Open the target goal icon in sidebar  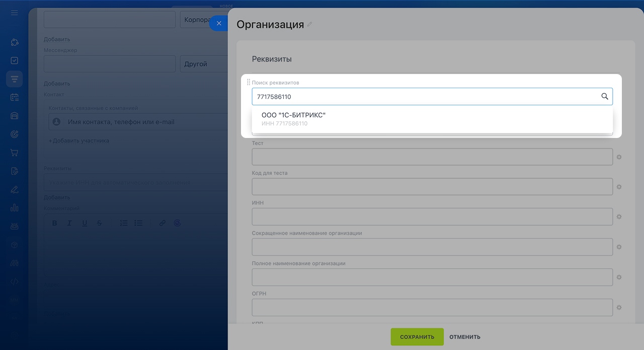[x=14, y=134]
